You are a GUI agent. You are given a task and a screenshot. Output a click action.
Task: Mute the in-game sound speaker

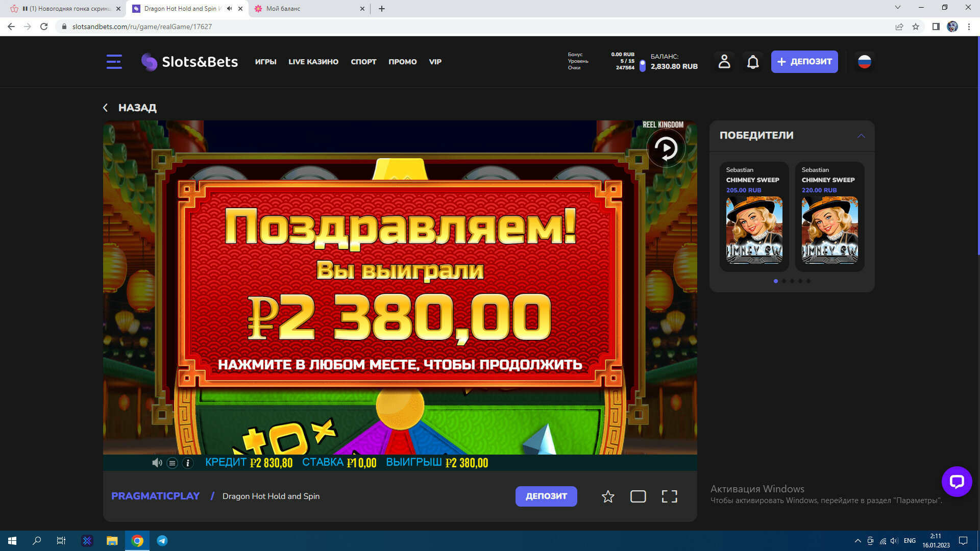(x=157, y=463)
